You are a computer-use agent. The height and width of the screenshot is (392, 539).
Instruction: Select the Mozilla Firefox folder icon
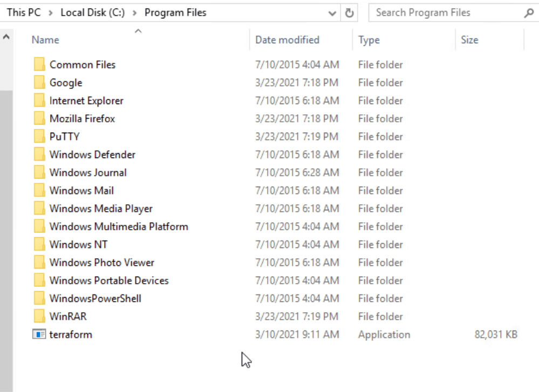tap(39, 119)
